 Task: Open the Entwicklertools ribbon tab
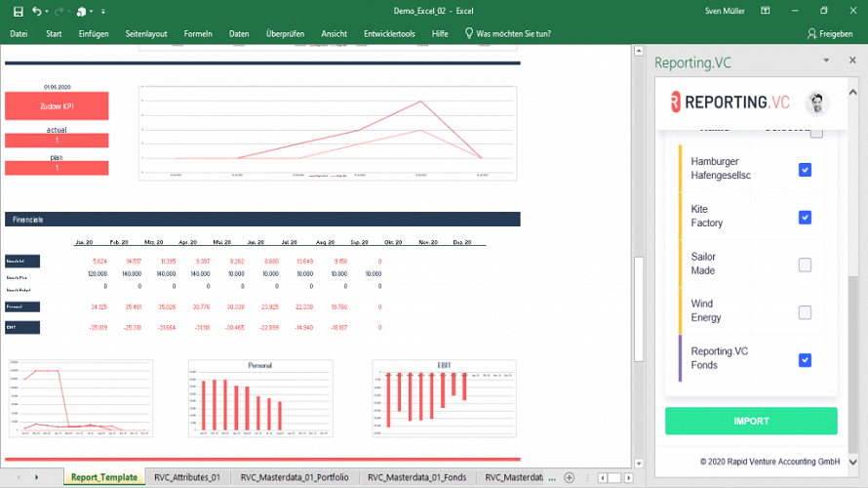coord(389,33)
